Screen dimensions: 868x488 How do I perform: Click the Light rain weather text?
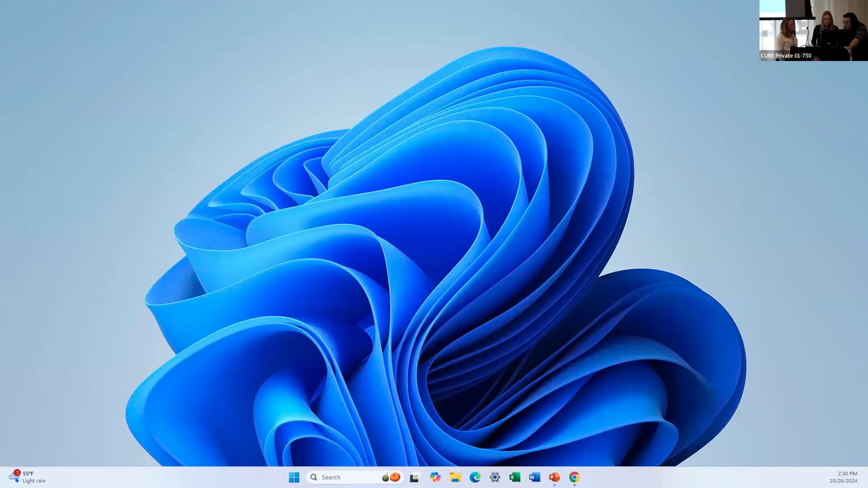tap(34, 481)
